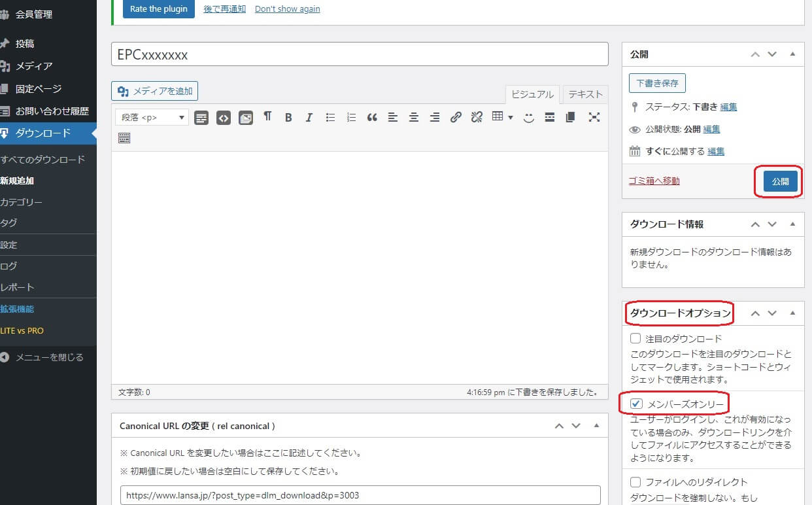
Task: Click the Canonical URL input field
Action: click(360, 495)
